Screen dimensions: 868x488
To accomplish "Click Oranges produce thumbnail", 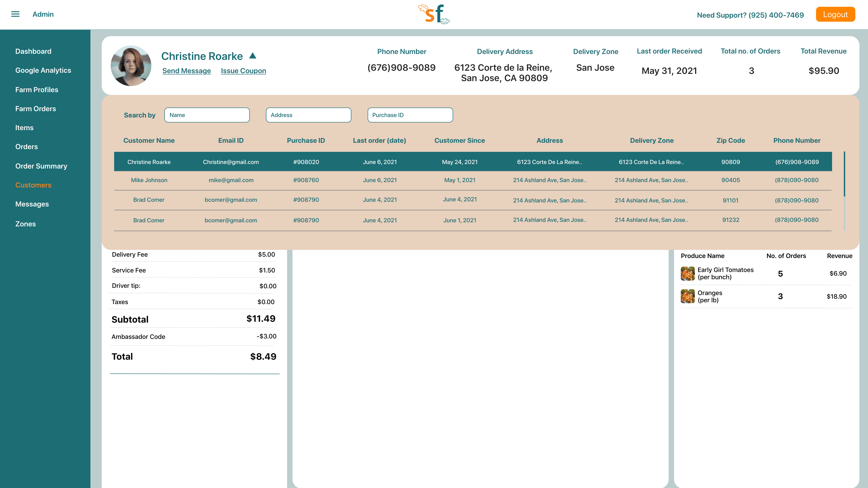I will 687,296.
